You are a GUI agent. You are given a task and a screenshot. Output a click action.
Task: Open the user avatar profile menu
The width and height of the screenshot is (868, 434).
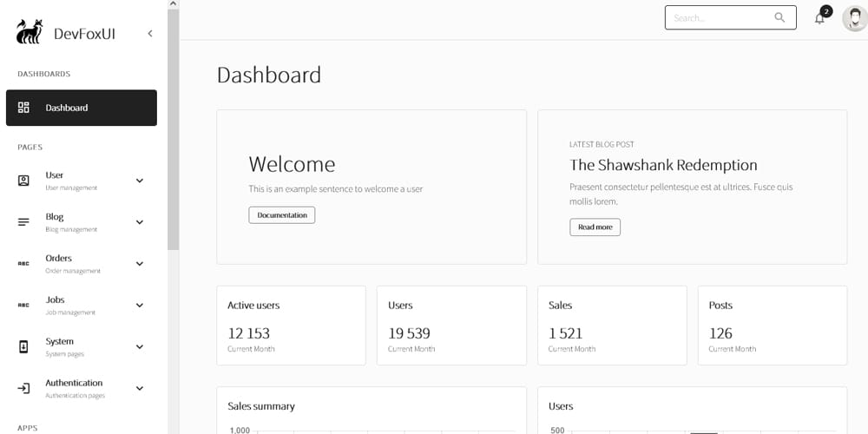pyautogui.click(x=854, y=18)
